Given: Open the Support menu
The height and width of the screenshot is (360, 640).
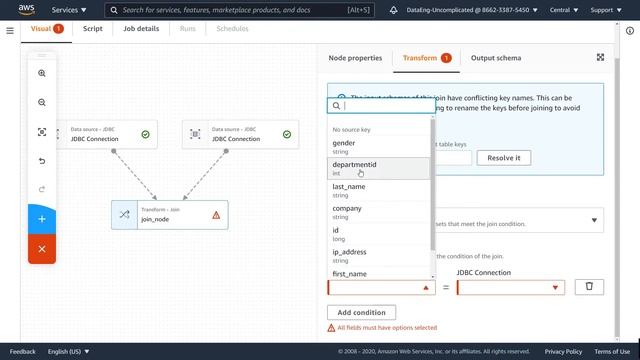Looking at the screenshot, I should [606, 10].
